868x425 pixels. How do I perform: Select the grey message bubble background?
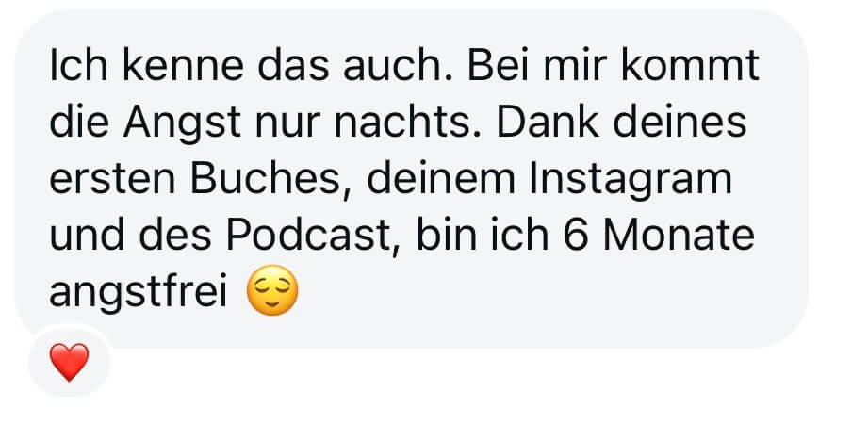[411, 179]
